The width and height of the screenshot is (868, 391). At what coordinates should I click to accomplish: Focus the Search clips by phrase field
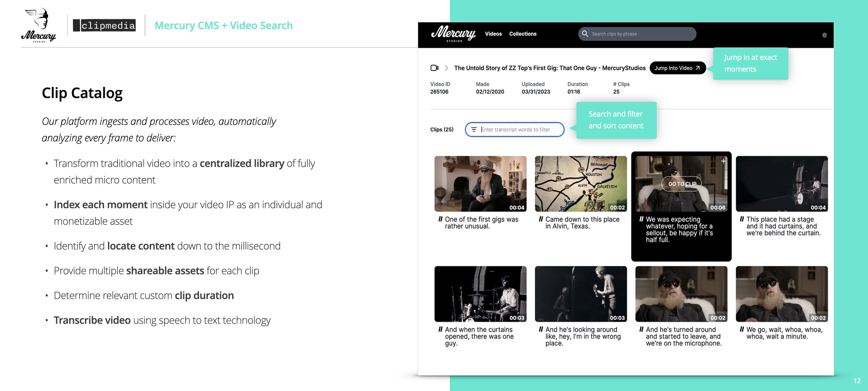[637, 34]
